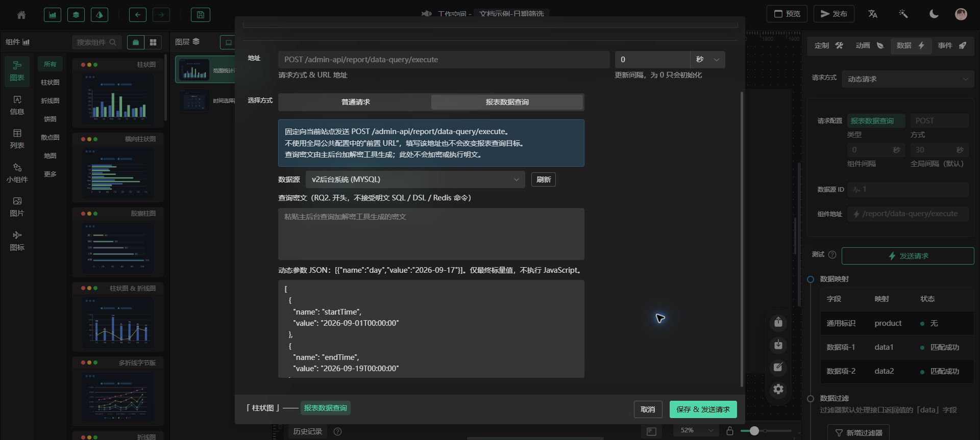Open the 请求方式 动态请求 dropdown
This screenshot has height=440, width=980.
(x=908, y=79)
